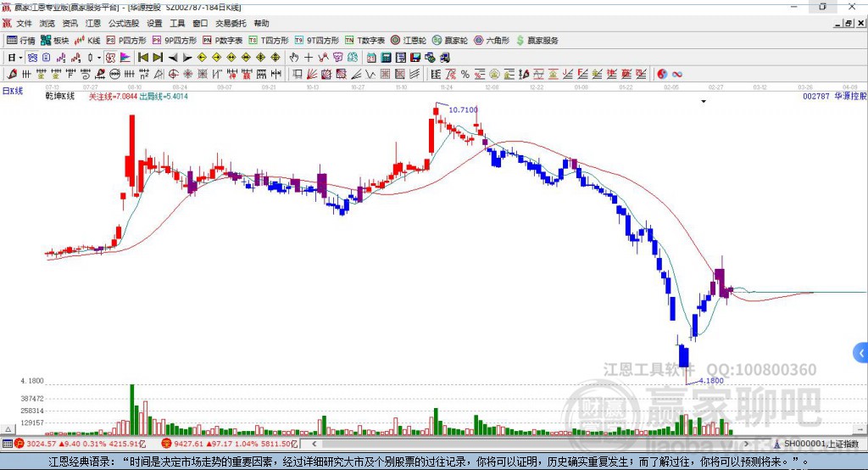Open the 文件 menu

pos(24,23)
